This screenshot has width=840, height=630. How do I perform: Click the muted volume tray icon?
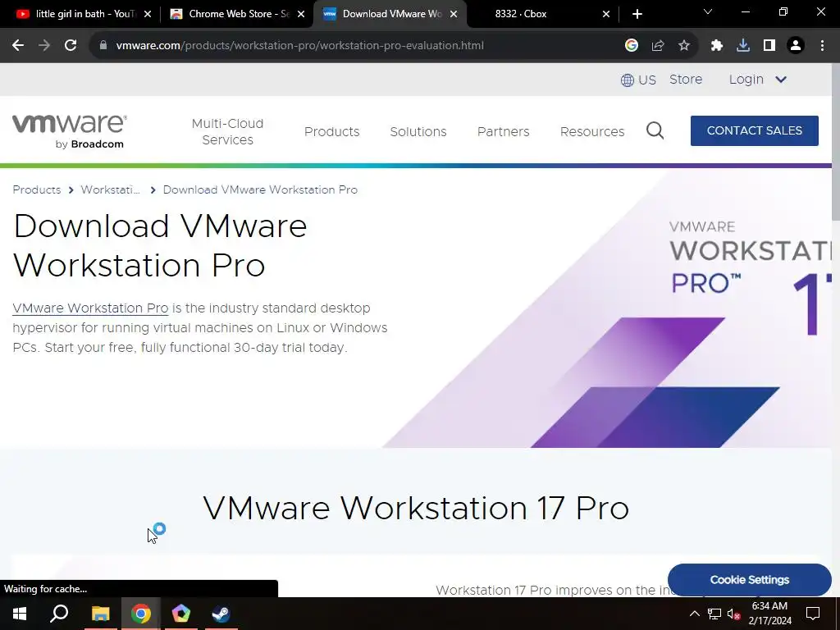[x=733, y=614]
